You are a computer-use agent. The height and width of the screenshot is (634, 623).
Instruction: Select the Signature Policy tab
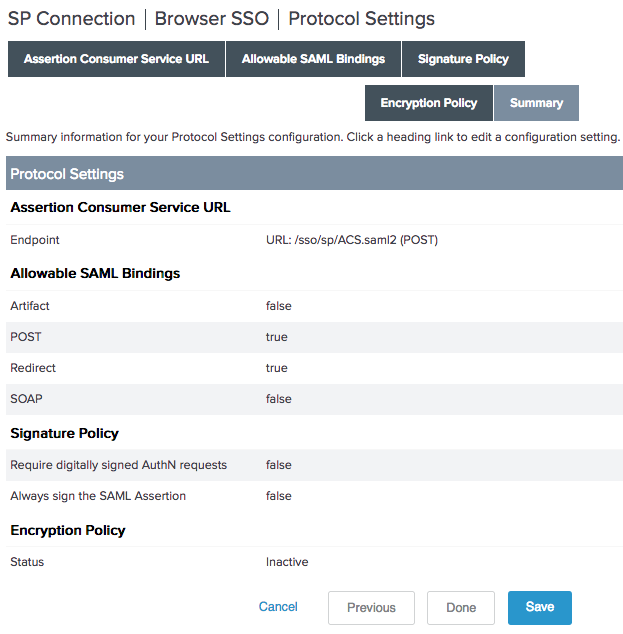pyautogui.click(x=463, y=59)
